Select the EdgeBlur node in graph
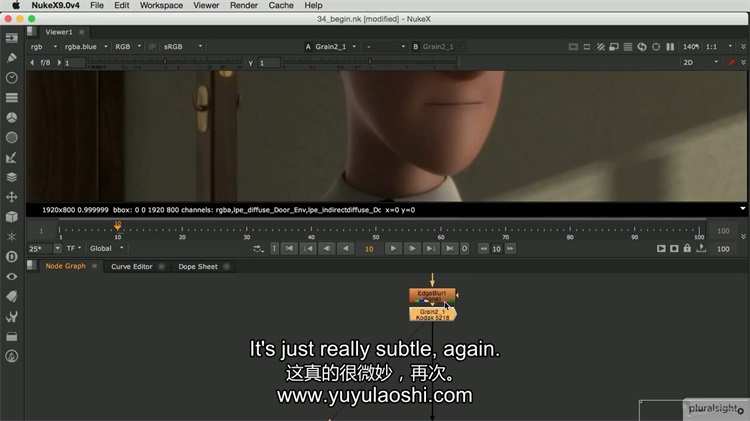 coord(432,295)
